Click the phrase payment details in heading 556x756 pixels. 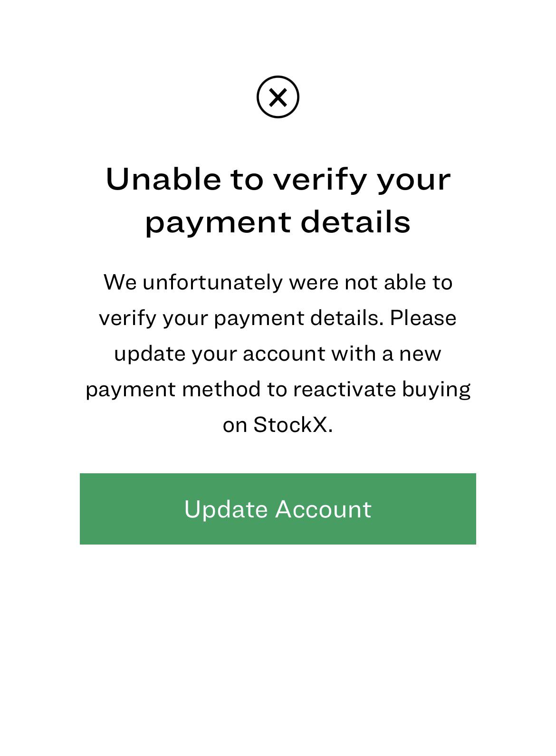coord(278,220)
